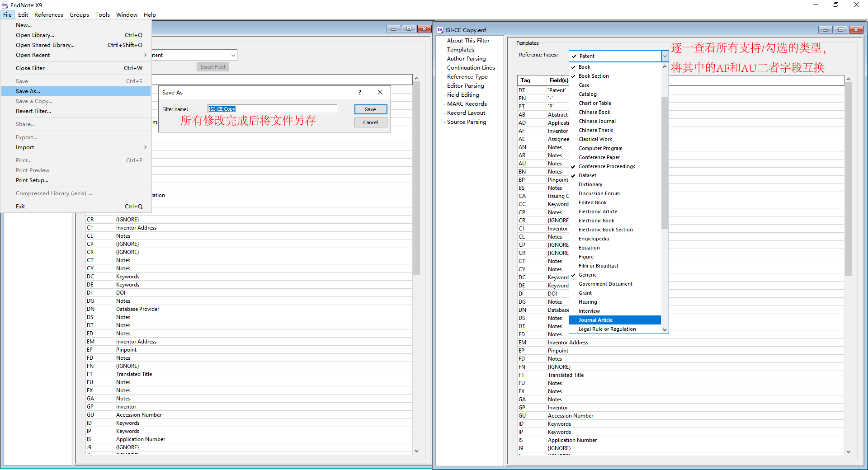Open the Edit menu
This screenshot has height=470, width=868.
click(23, 14)
